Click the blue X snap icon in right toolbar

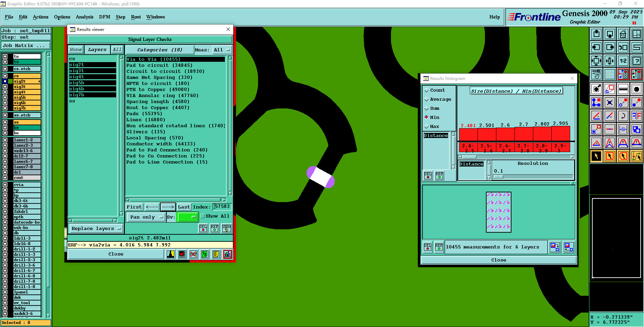point(610,102)
